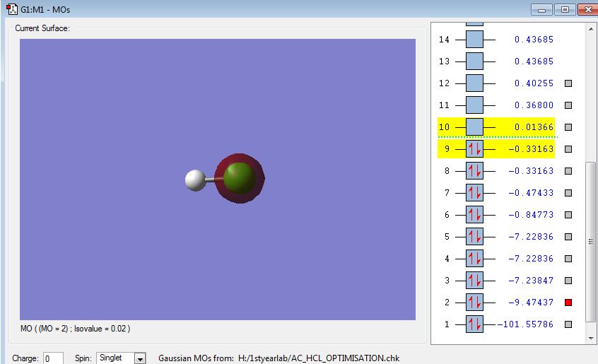The height and width of the screenshot is (364, 598).
Task: Click the scroll down arrow of orbital list
Action: pos(592,339)
